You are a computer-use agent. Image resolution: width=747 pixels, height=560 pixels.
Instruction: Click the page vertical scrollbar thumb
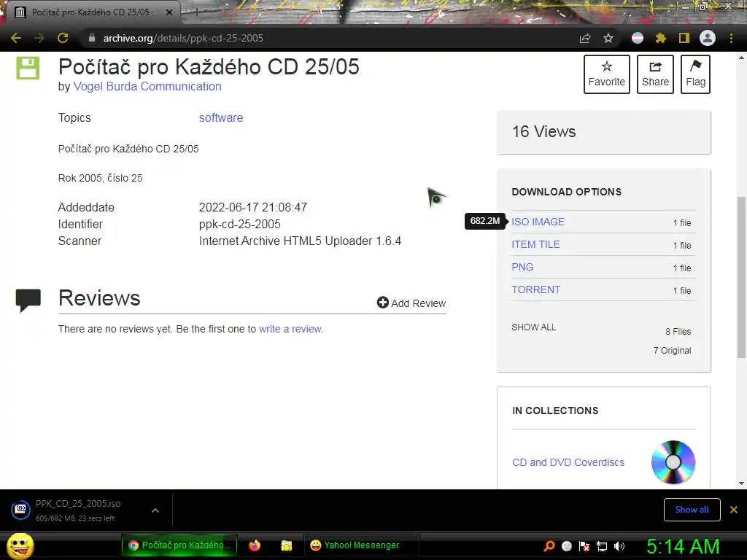point(741,277)
